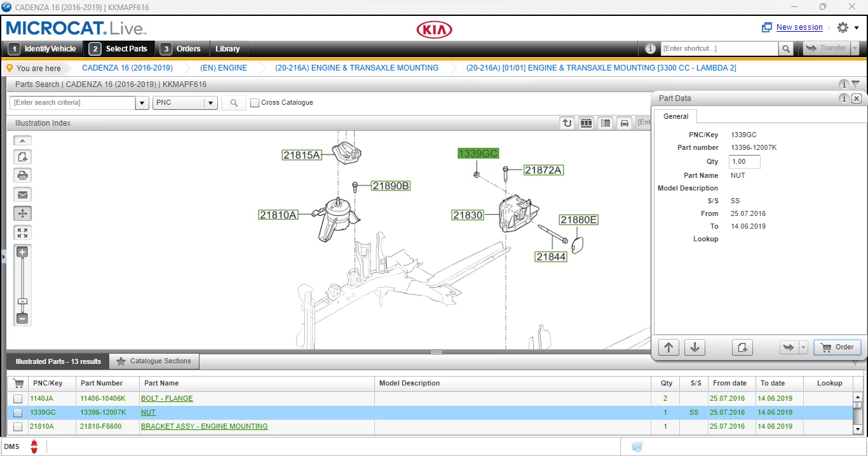Click the fit-to-screen expand icon
The width and height of the screenshot is (868, 456).
coord(23,233)
